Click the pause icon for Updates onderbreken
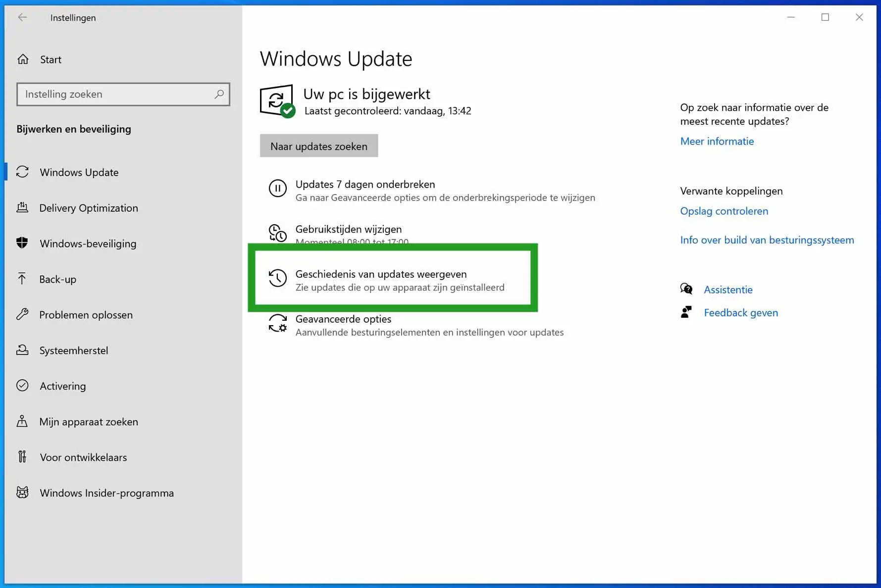 pyautogui.click(x=277, y=189)
